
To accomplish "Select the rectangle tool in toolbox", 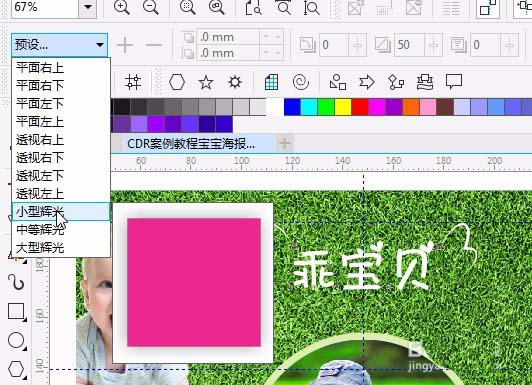I will point(16,311).
